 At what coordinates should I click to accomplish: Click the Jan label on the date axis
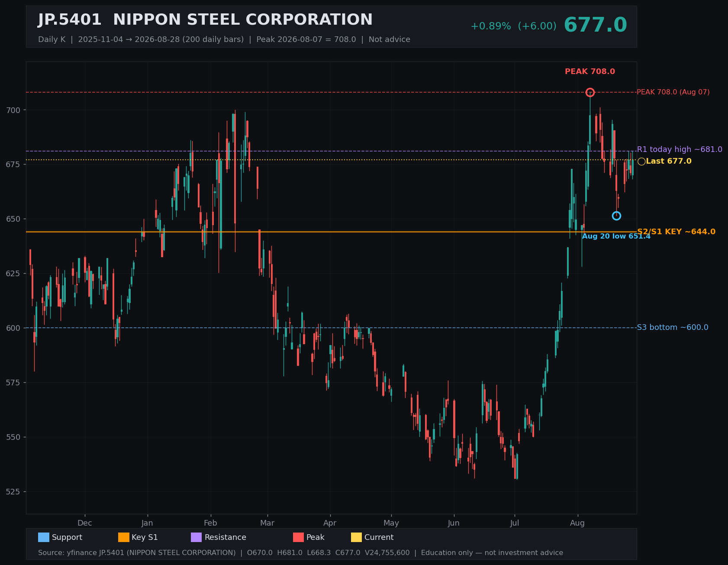(x=147, y=523)
